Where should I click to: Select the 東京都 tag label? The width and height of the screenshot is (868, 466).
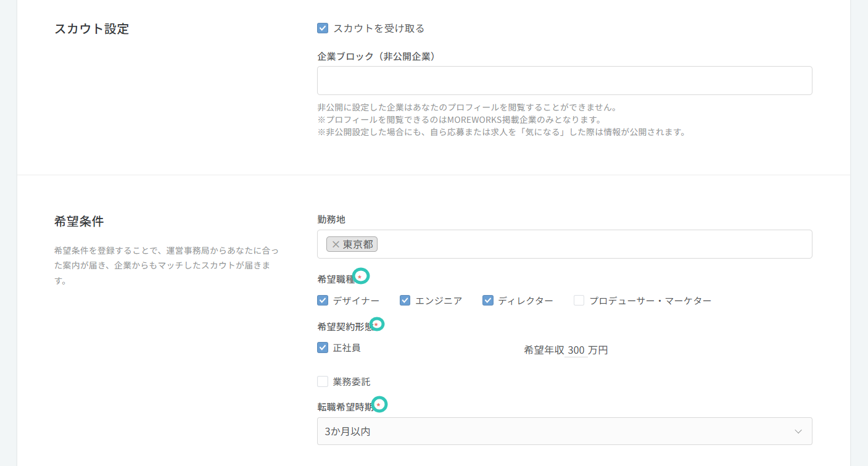point(358,244)
